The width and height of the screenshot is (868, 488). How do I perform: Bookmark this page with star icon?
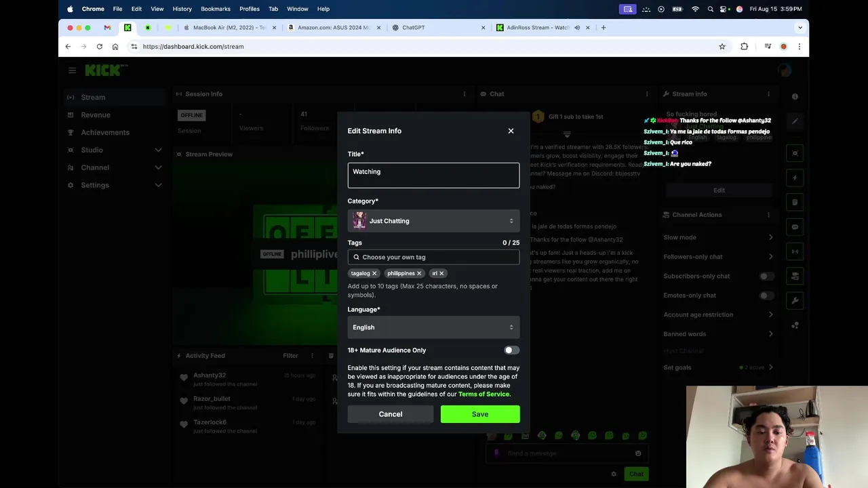(x=722, y=47)
